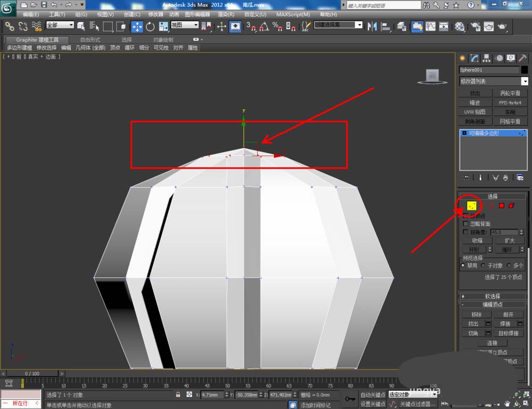This screenshot has width=532, height=409.
Task: Click the 网格平滑 modifier button
Action: coord(510,121)
